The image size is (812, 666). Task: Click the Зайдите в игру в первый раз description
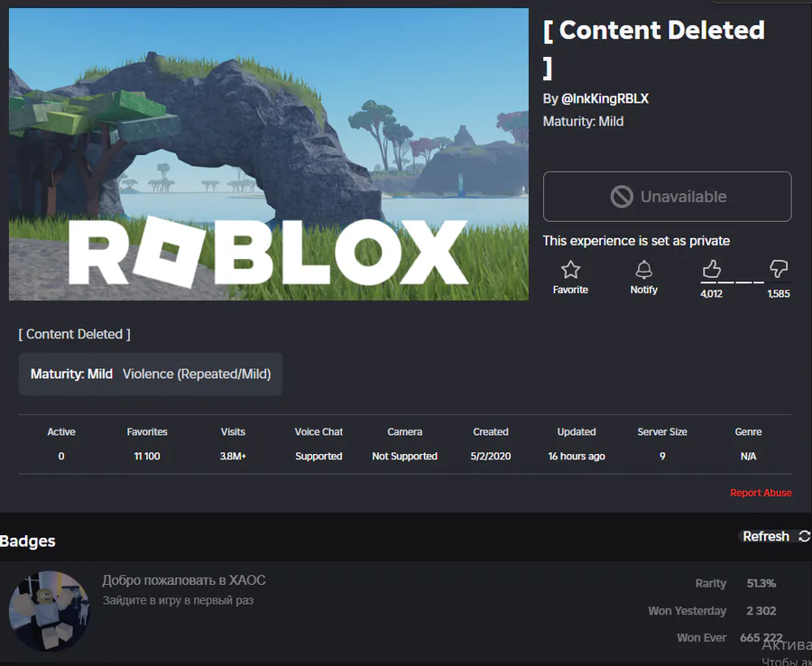coord(178,601)
